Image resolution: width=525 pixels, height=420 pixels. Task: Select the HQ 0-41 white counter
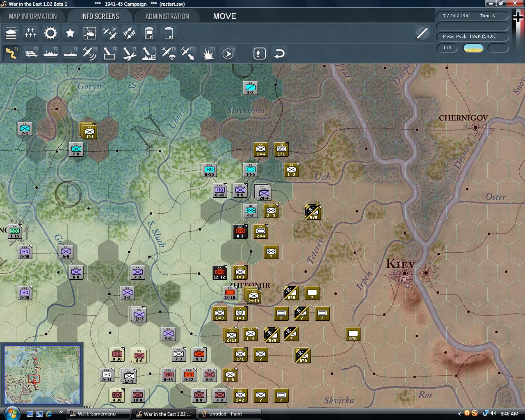click(107, 375)
